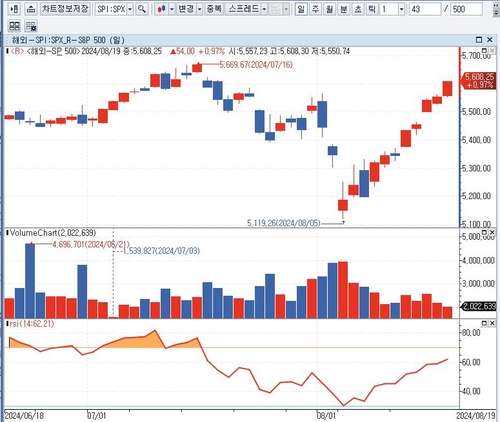Maximize the VolumeChart pane
The width and height of the screenshot is (500, 422).
point(485,232)
